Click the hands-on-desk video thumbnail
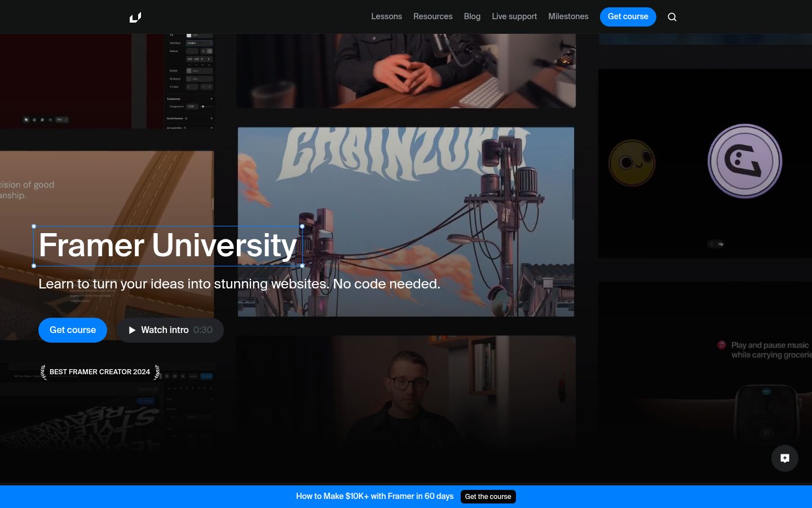 point(406,71)
